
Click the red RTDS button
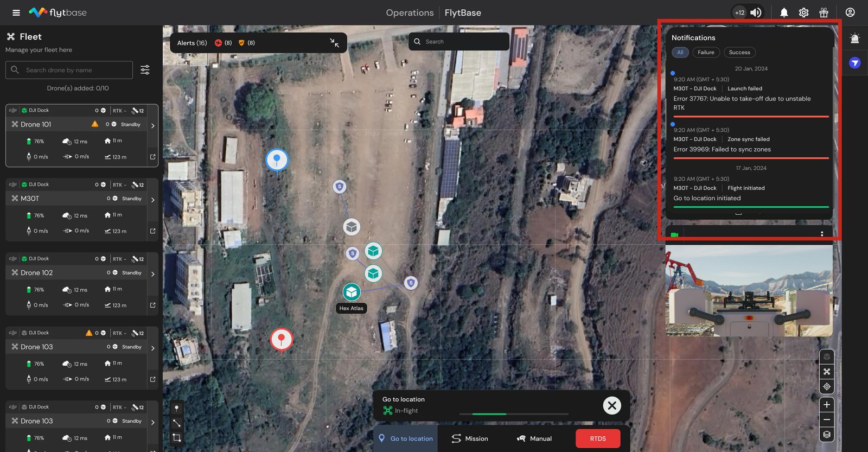(x=598, y=438)
